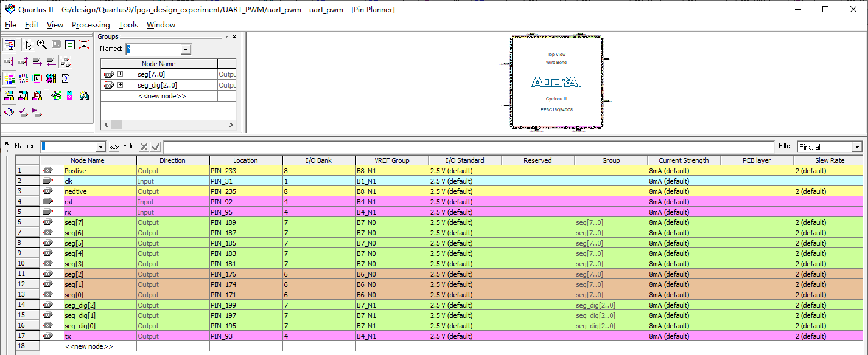Click the Location column header

(245, 160)
